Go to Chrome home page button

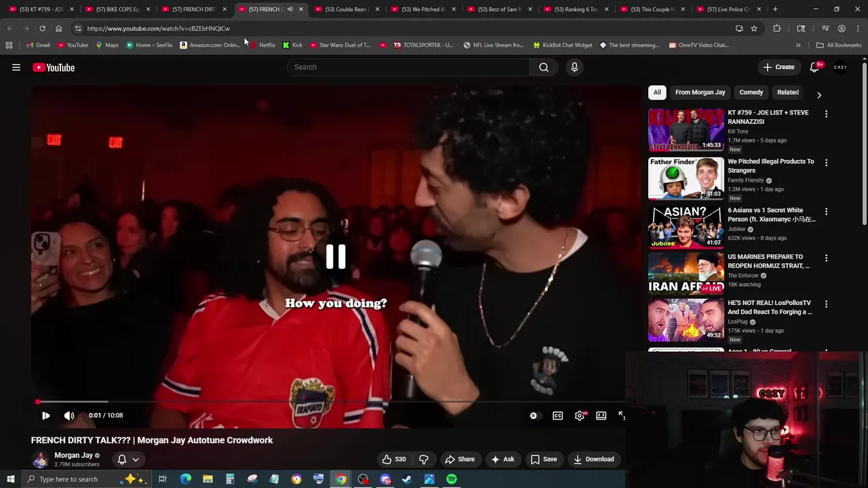(x=58, y=28)
